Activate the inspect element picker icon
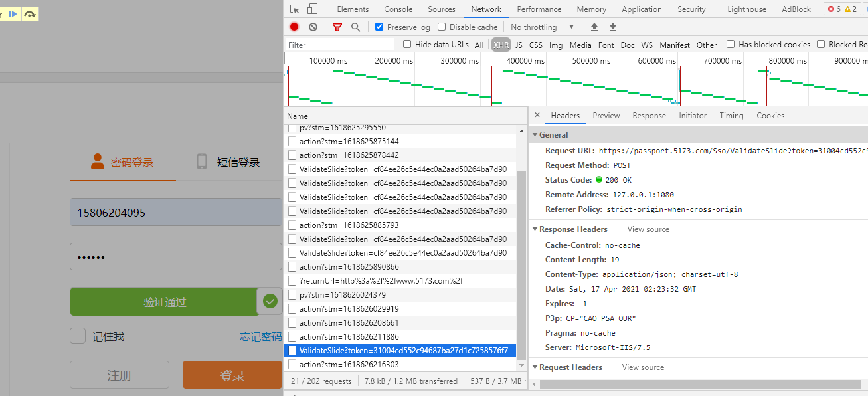Viewport: 868px width, 396px height. click(295, 9)
